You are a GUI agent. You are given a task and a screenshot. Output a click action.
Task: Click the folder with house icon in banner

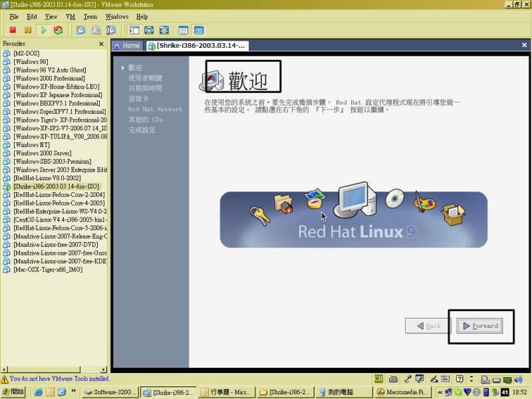tap(283, 203)
